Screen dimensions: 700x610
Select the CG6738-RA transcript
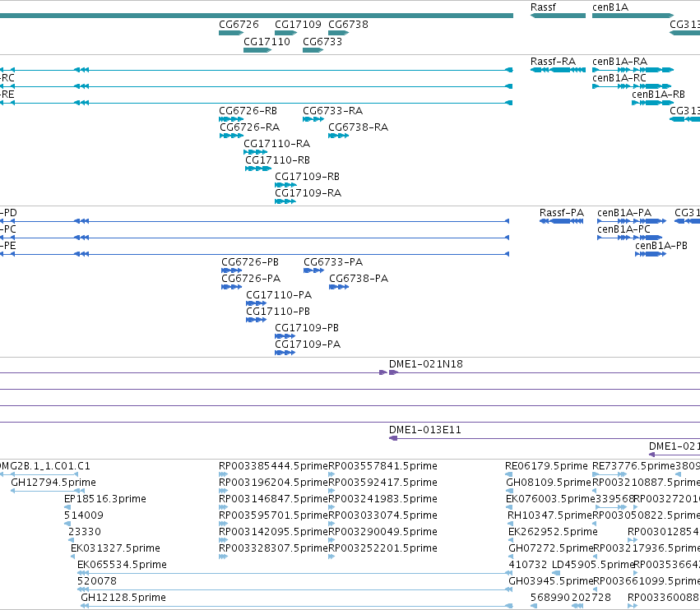click(x=339, y=136)
